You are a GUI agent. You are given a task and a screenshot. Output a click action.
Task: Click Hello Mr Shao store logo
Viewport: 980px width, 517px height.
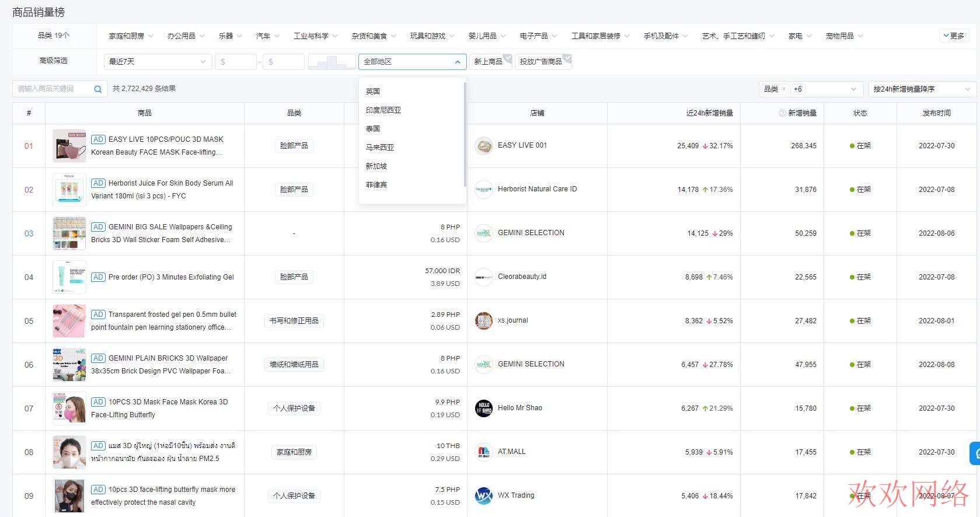pyautogui.click(x=484, y=408)
